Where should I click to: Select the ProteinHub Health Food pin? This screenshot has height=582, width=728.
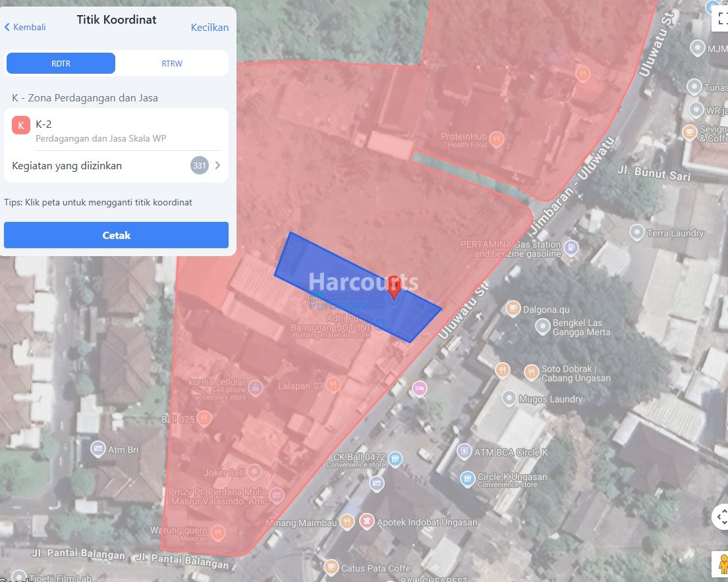click(497, 140)
